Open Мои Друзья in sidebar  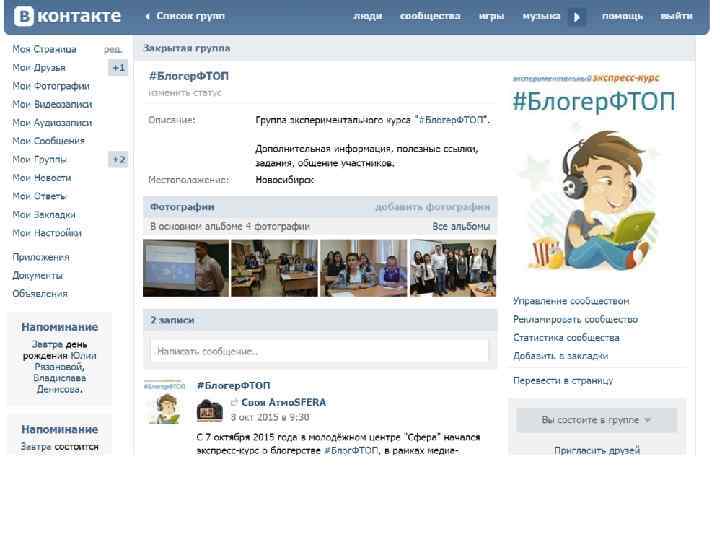tap(39, 68)
